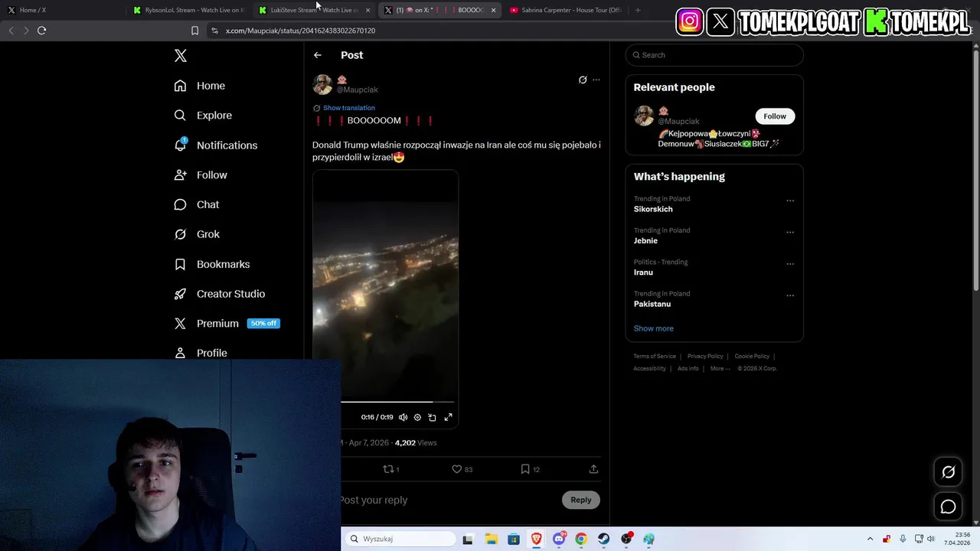Open the Pakistanu trending topic

coord(652,304)
